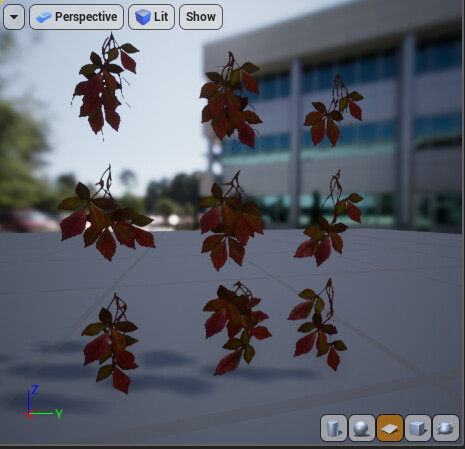
Task: Click the green Y axis label on gizmo
Action: click(59, 414)
